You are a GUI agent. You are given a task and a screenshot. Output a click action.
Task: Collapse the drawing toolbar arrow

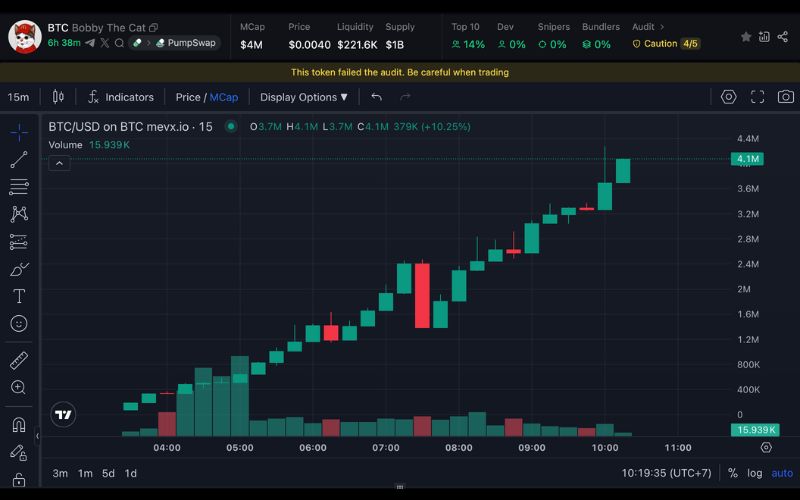(37, 436)
